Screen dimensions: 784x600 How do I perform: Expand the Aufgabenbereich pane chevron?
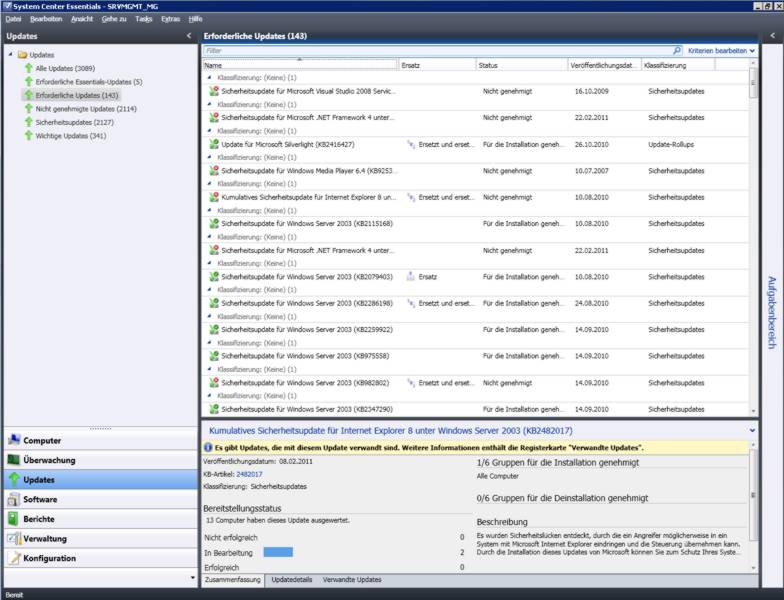pyautogui.click(x=772, y=36)
